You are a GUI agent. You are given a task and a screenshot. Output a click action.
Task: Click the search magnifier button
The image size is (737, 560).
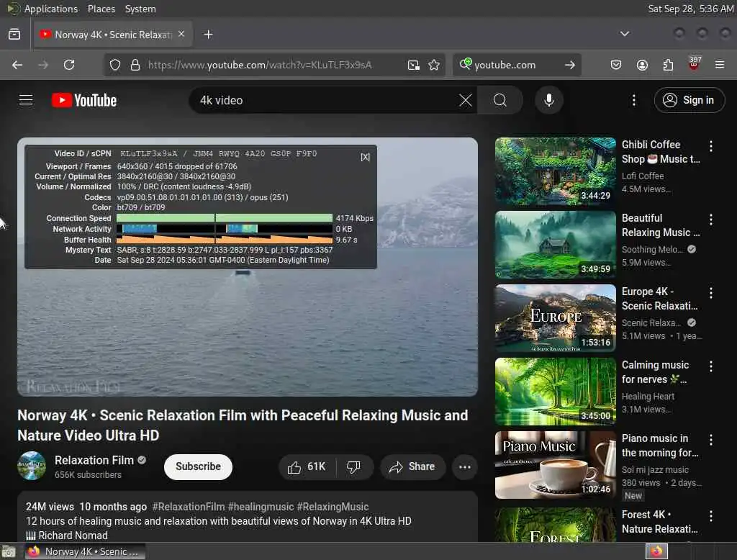500,100
